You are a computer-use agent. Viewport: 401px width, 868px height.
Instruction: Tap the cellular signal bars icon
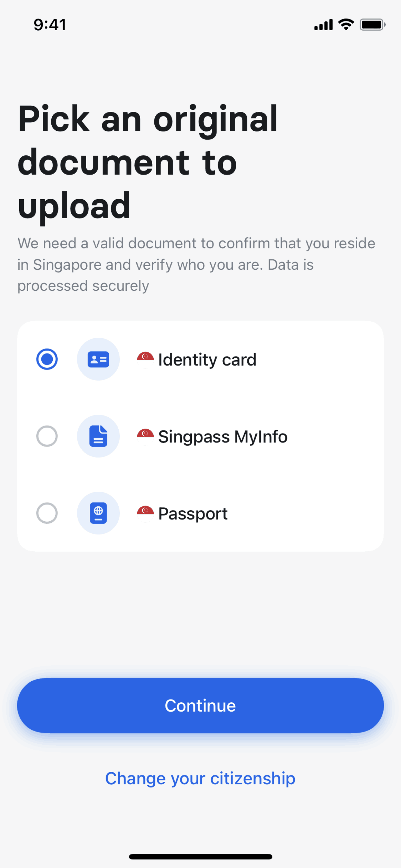(323, 25)
